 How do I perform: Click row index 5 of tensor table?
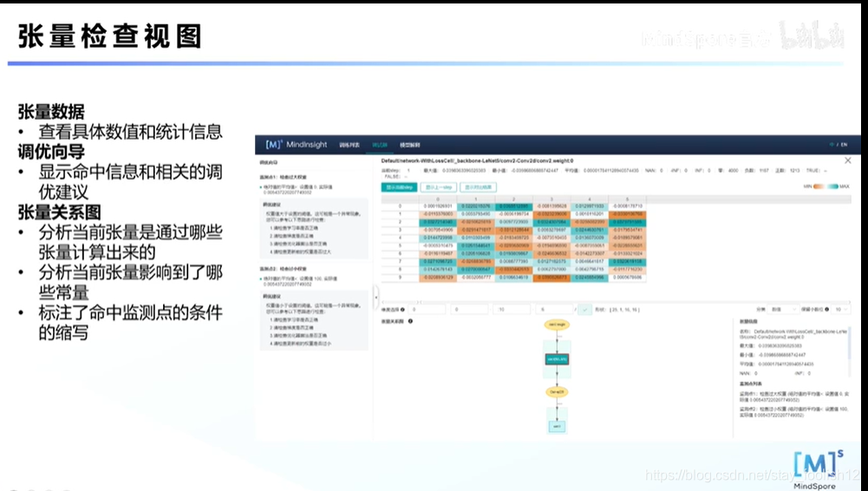(x=400, y=245)
